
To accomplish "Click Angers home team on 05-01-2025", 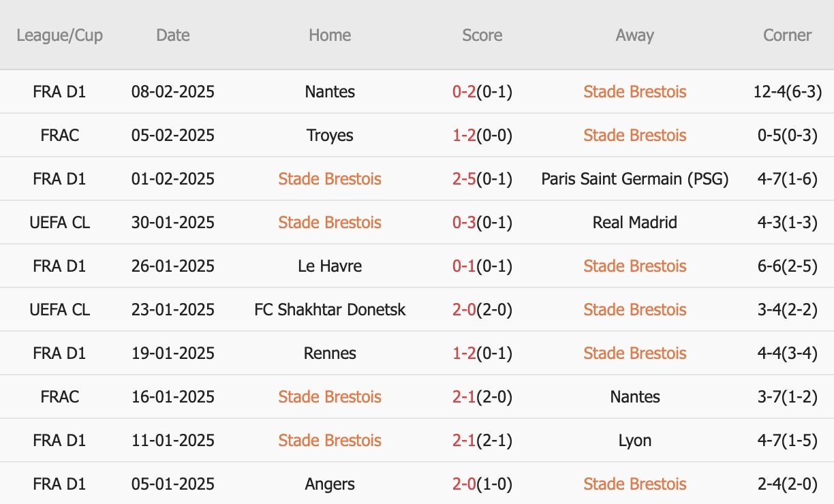I will coord(330,484).
